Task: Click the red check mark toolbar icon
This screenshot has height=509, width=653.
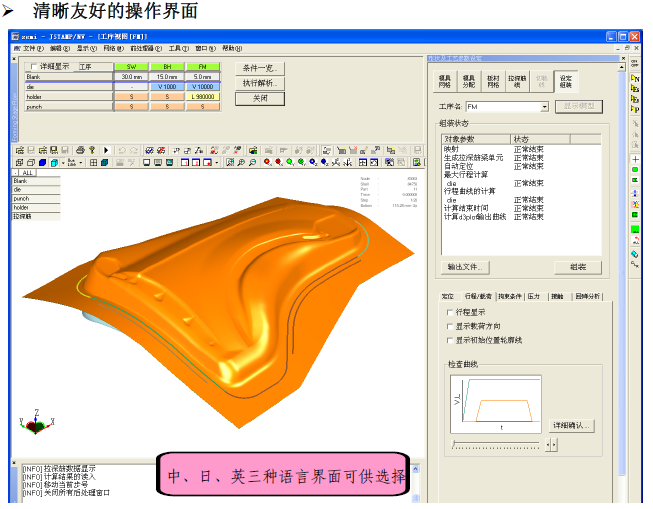Action: click(160, 150)
